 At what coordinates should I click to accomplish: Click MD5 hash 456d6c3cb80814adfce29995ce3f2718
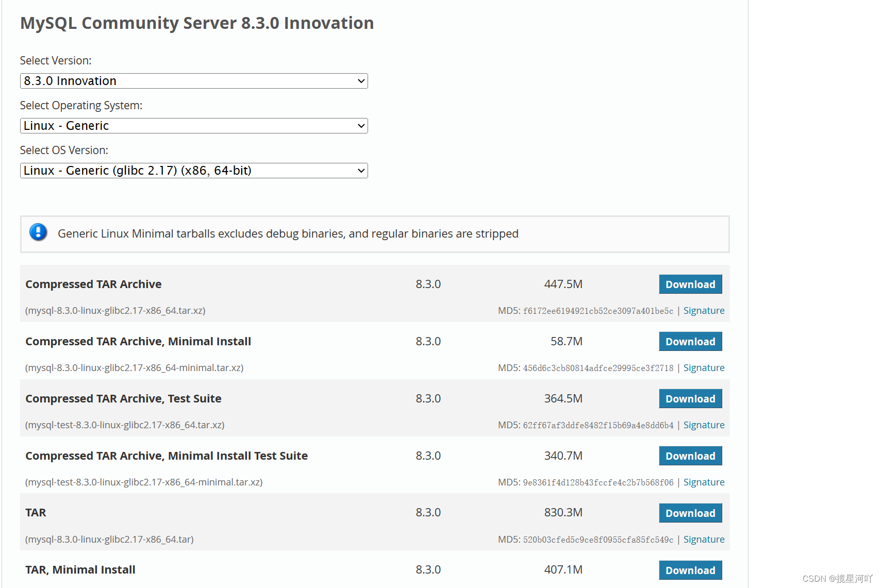pyautogui.click(x=598, y=368)
